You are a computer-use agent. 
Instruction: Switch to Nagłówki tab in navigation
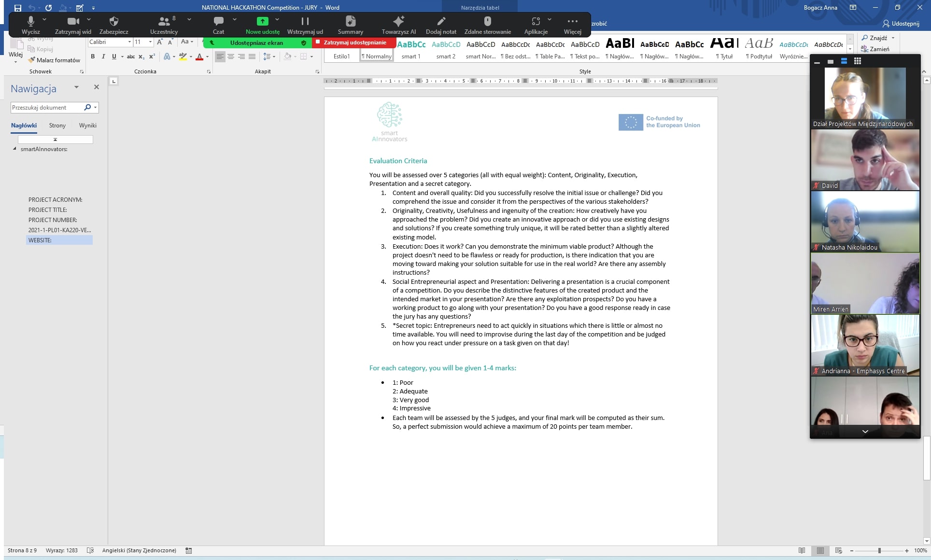(24, 126)
